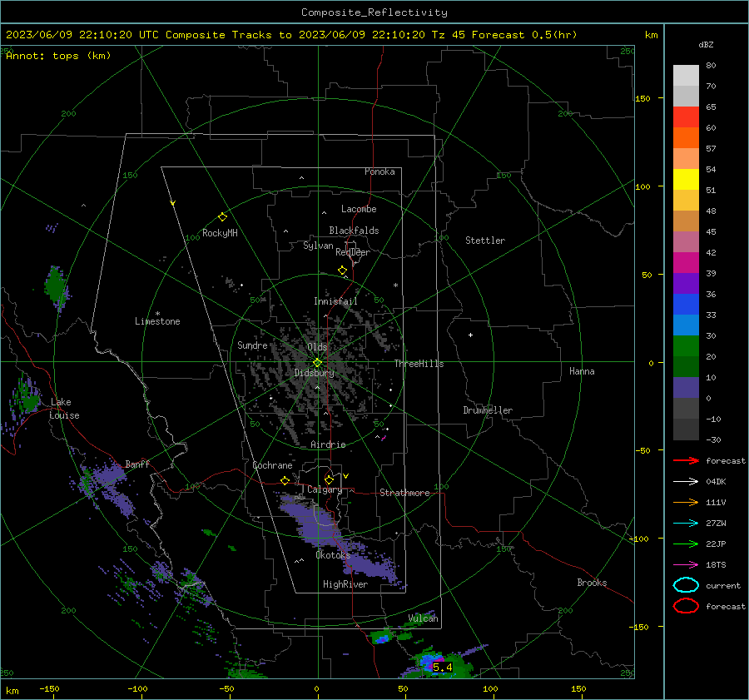749x700 pixels.
Task: Select the purple 39 dBZ color swatch
Action: (686, 283)
